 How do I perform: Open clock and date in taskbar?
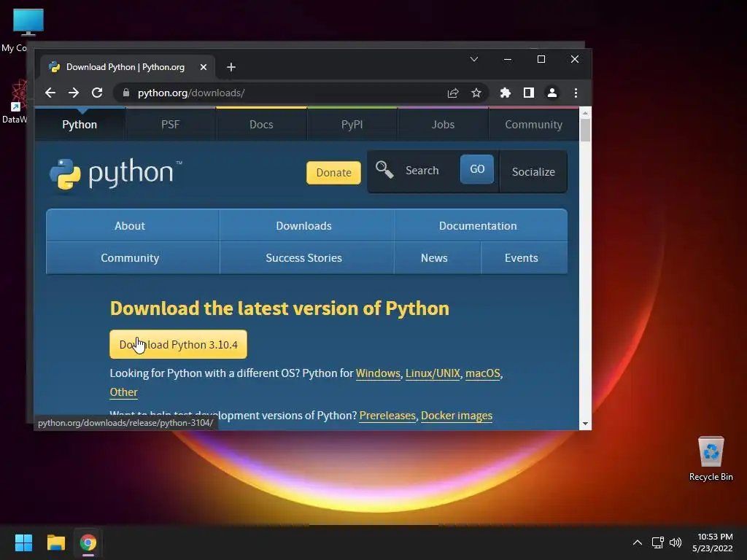tap(713, 542)
